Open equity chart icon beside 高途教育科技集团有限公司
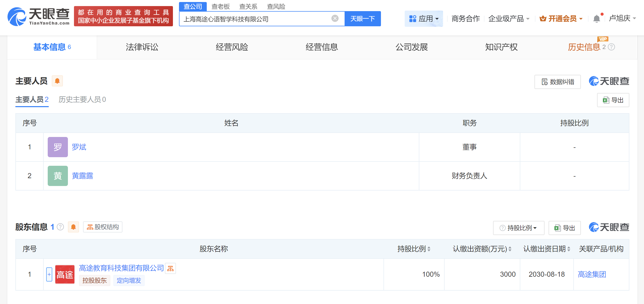 pyautogui.click(x=170, y=268)
